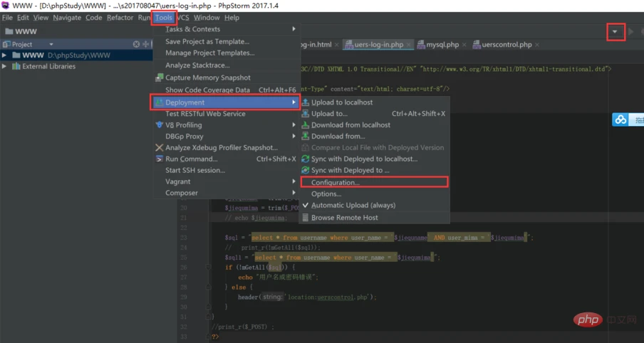The height and width of the screenshot is (343, 644).
Task: Expand the WWW project folder
Action: [x=4, y=55]
